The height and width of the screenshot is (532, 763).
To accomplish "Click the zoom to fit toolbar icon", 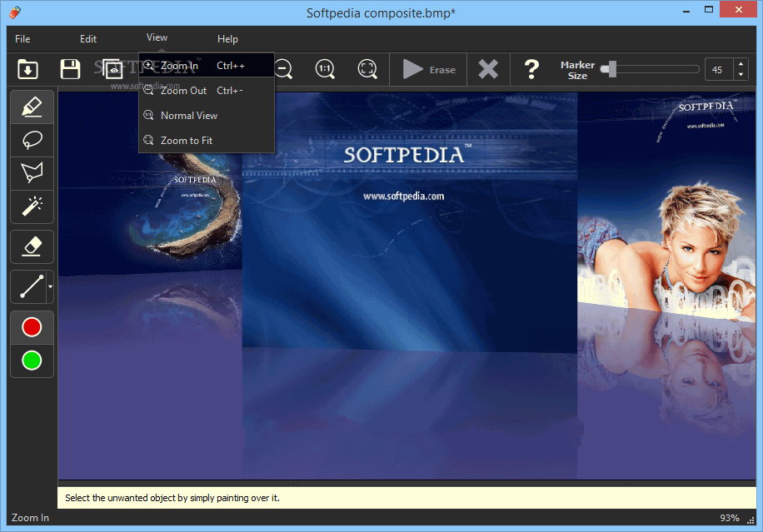I will pyautogui.click(x=367, y=69).
